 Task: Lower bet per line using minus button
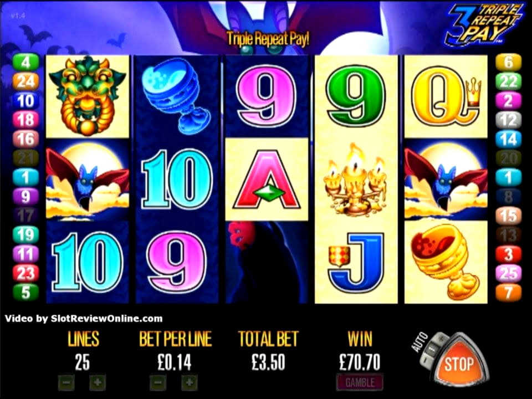[158, 383]
